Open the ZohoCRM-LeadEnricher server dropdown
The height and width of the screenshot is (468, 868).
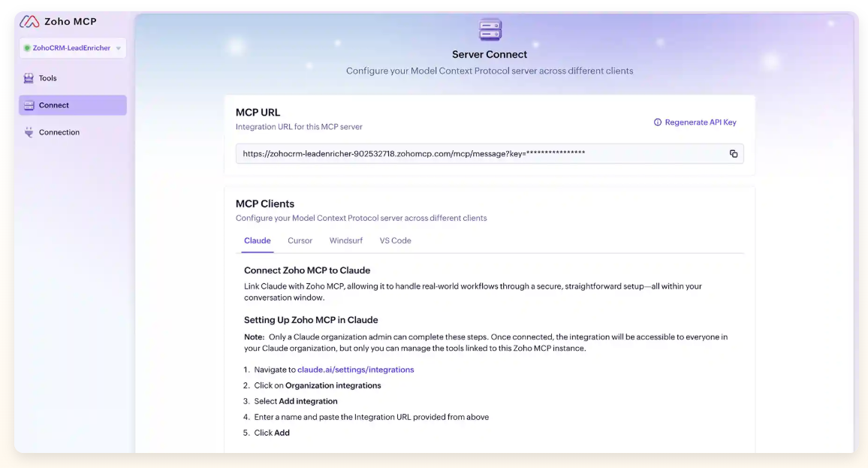[x=73, y=48]
